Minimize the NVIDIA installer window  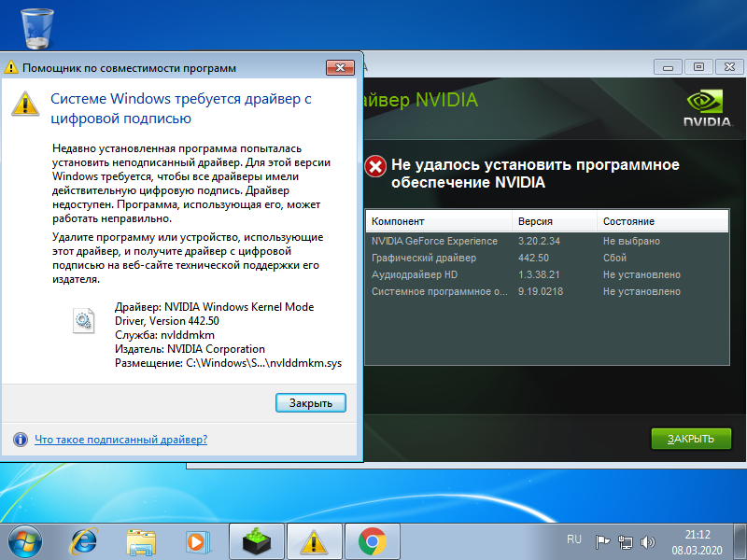pyautogui.click(x=668, y=66)
